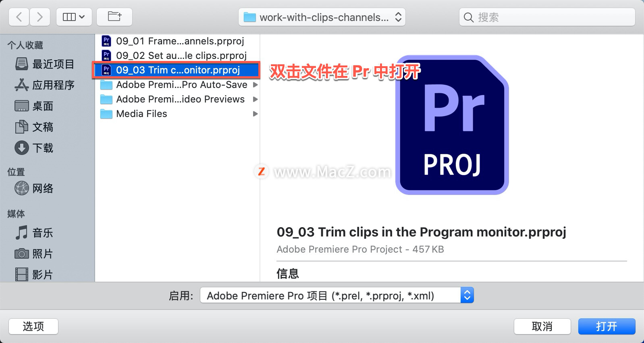Open the Adobe Premi...ideo Previews folder

[x=177, y=99]
